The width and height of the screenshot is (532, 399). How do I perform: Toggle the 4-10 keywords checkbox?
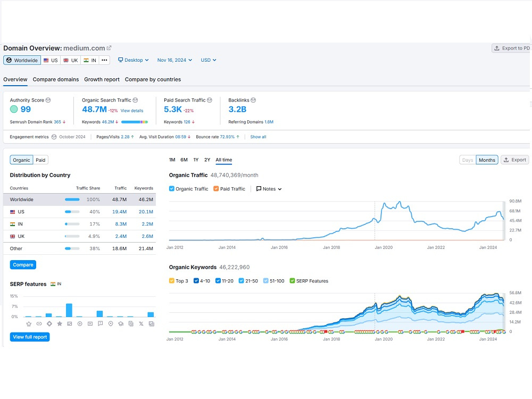[x=196, y=280]
